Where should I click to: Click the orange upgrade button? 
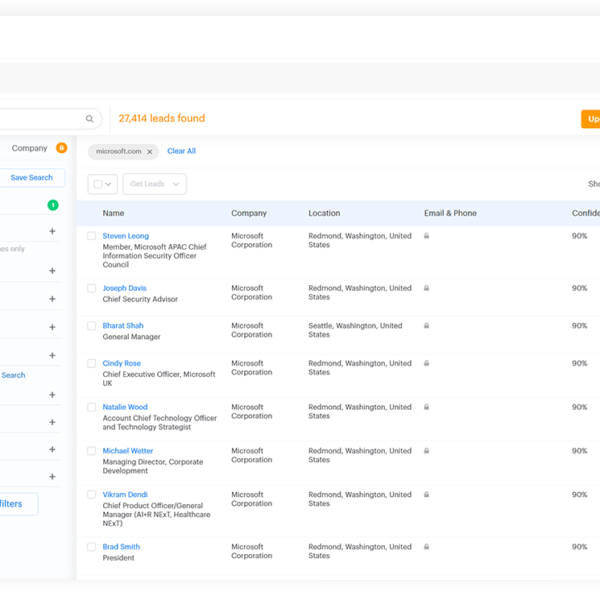click(x=590, y=119)
